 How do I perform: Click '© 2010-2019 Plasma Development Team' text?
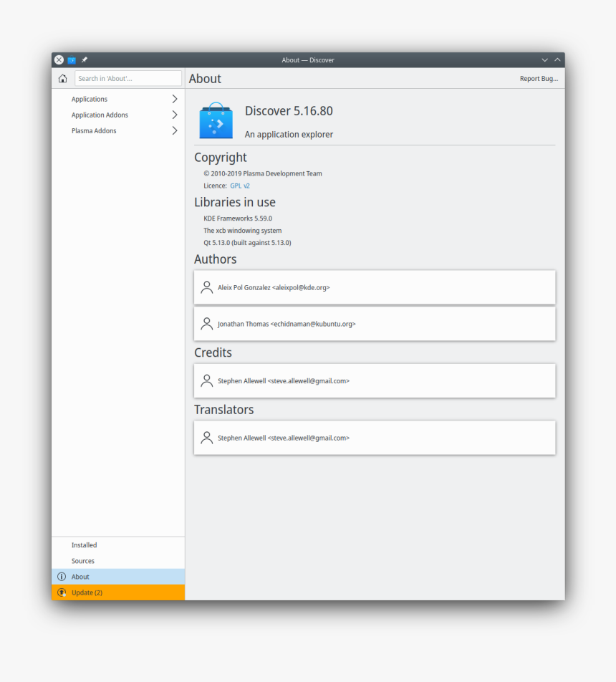[x=263, y=173]
